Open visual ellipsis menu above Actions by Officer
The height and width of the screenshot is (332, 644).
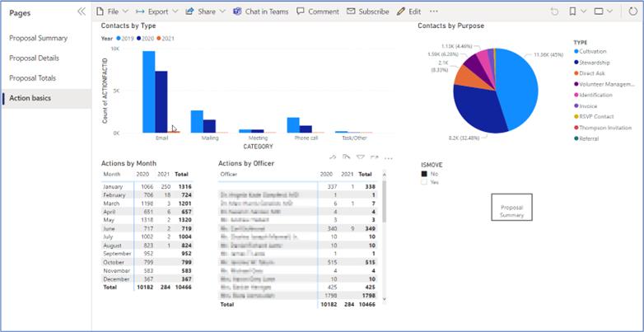(388, 158)
